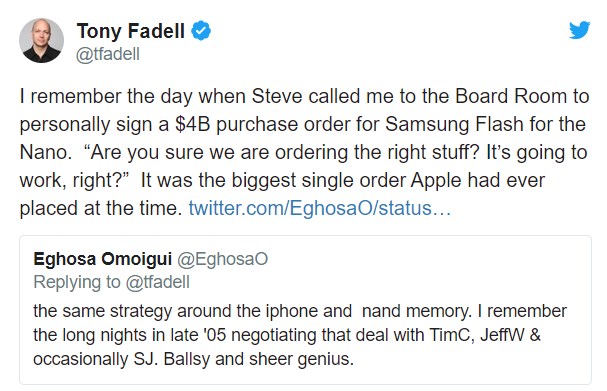
Task: Click "placed at the time." before the link
Action: pyautogui.click(x=101, y=208)
